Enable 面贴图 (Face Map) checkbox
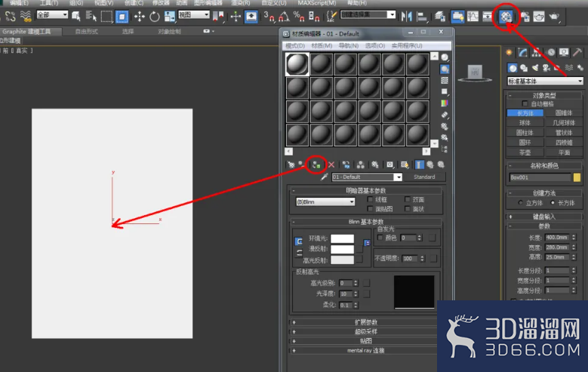This screenshot has height=372, width=588. click(x=370, y=208)
